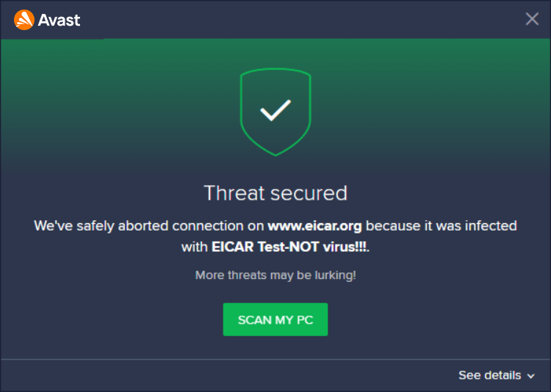The image size is (551, 392).
Task: Click the white checkmark inside shield
Action: tap(275, 111)
